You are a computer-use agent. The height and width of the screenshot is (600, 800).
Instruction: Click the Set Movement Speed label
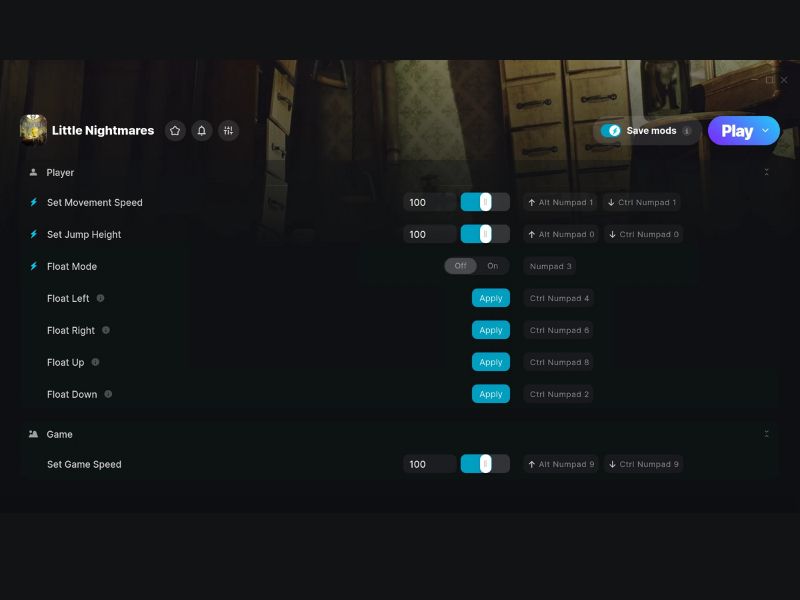tap(95, 203)
